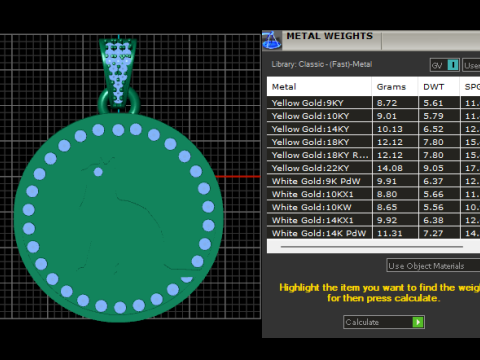Select the White Gold:14KX1 row
This screenshot has height=360, width=480.
(373, 220)
